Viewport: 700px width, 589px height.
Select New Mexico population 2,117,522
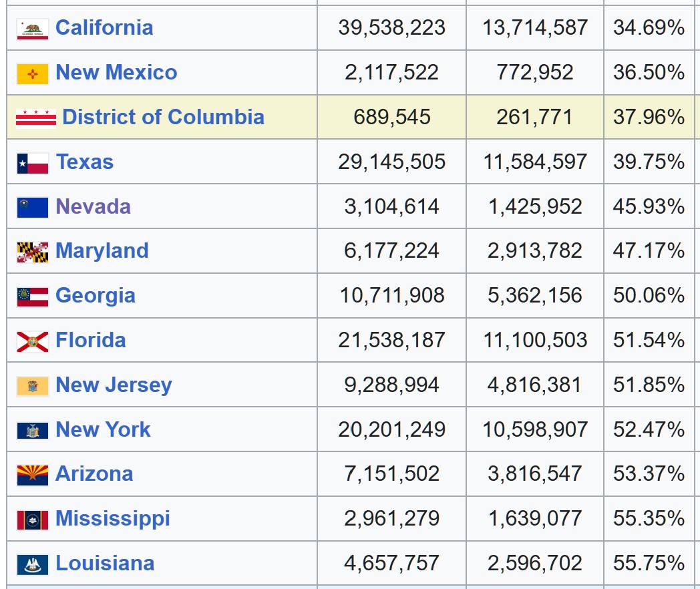[x=391, y=72]
